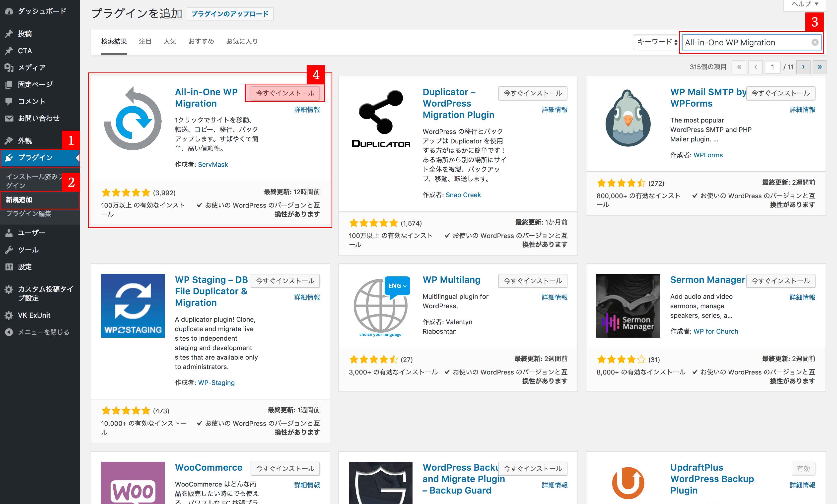This screenshot has height=504, width=837.
Task: Click the WP Multilang globe logo
Action: (x=380, y=306)
